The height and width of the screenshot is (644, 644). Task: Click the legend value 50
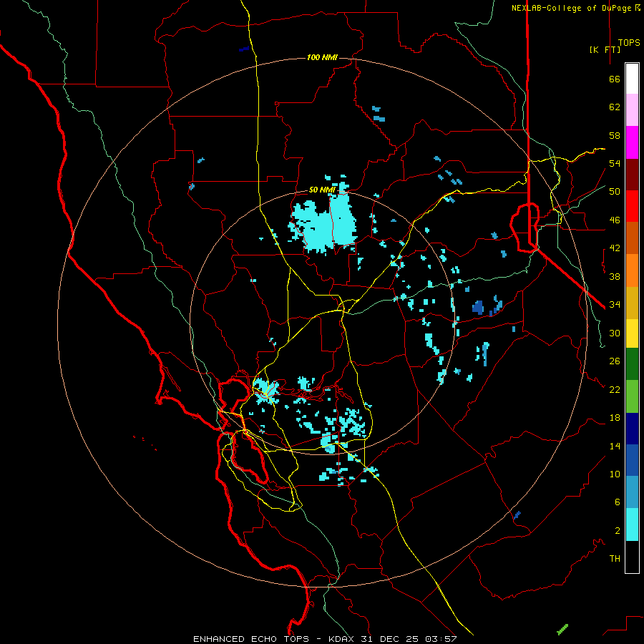(615, 191)
